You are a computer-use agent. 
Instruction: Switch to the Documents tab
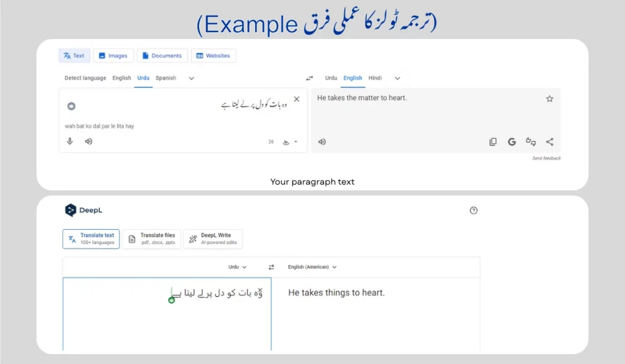click(162, 55)
